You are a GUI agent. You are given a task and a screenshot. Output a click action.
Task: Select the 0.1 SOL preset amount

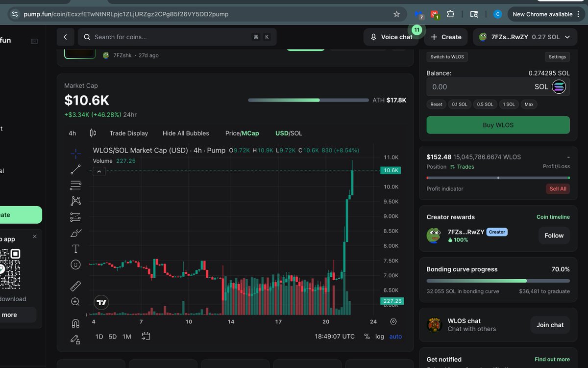click(460, 104)
